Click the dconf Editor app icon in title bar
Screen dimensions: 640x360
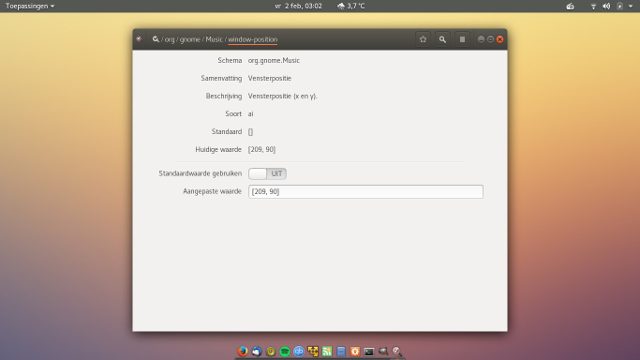(x=139, y=39)
